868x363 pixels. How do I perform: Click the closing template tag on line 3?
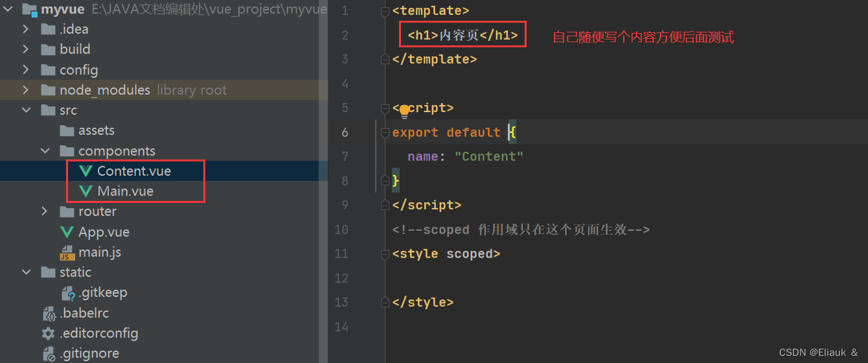click(x=435, y=59)
